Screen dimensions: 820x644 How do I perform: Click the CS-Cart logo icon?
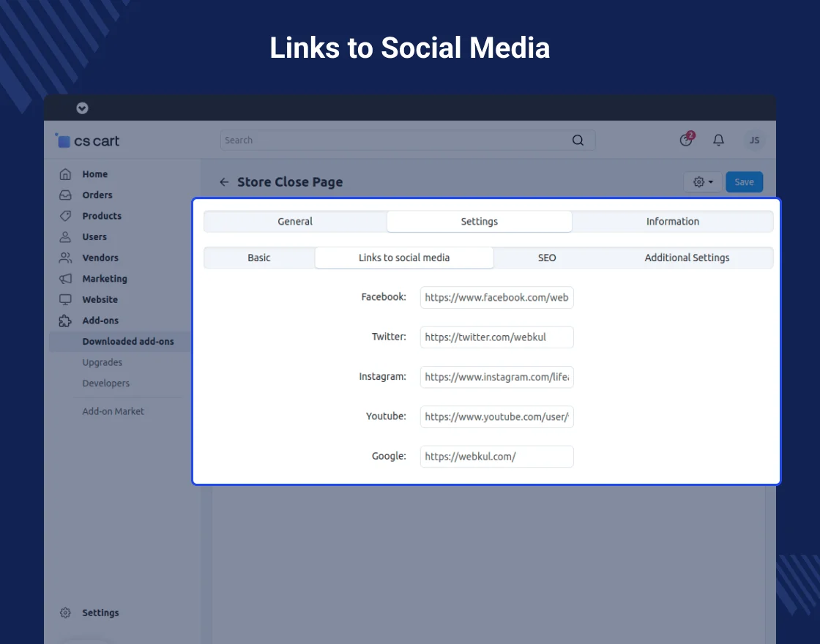(64, 141)
